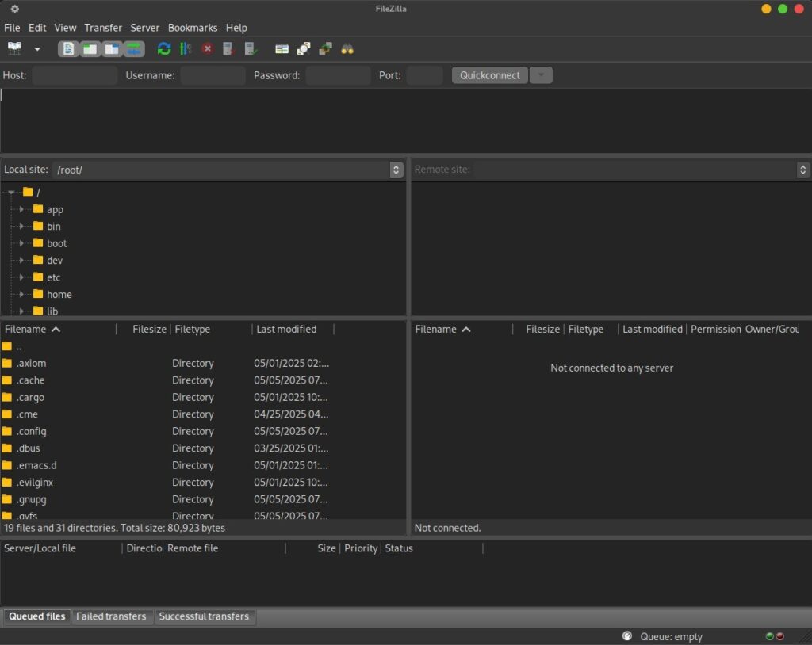Open the Server menu

144,28
